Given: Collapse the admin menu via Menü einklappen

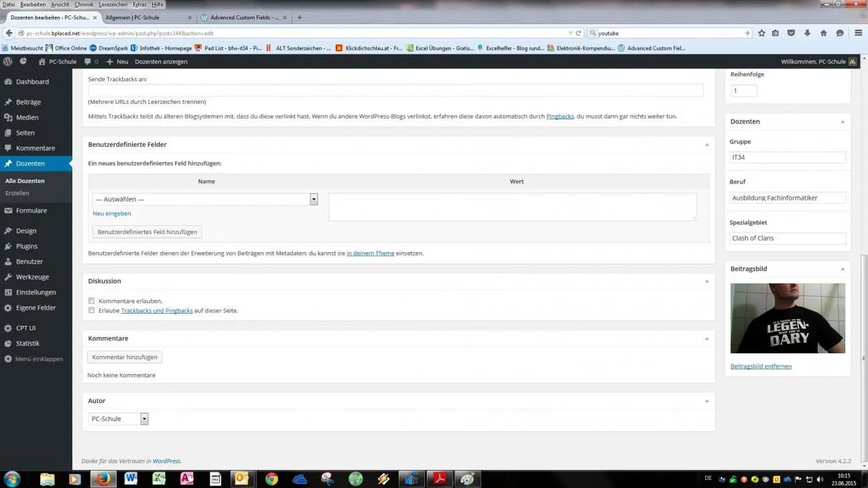Looking at the screenshot, I should coord(34,359).
